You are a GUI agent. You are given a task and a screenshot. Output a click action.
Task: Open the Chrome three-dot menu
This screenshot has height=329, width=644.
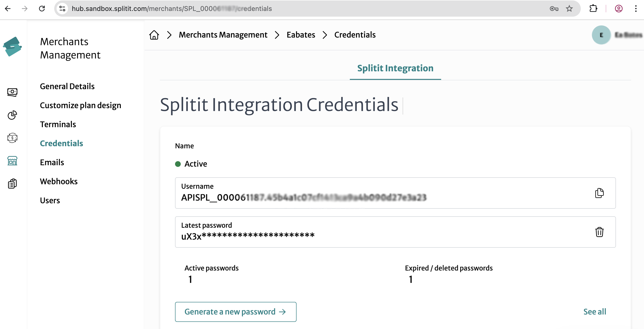click(x=636, y=9)
